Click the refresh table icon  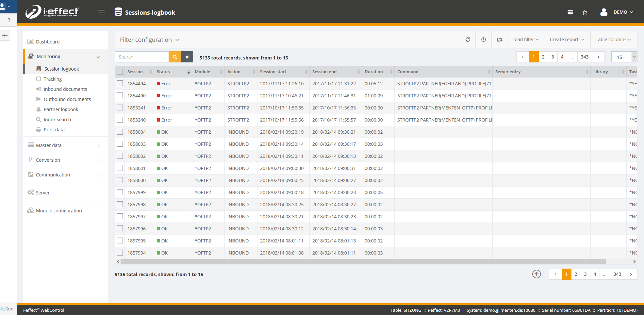[468, 40]
